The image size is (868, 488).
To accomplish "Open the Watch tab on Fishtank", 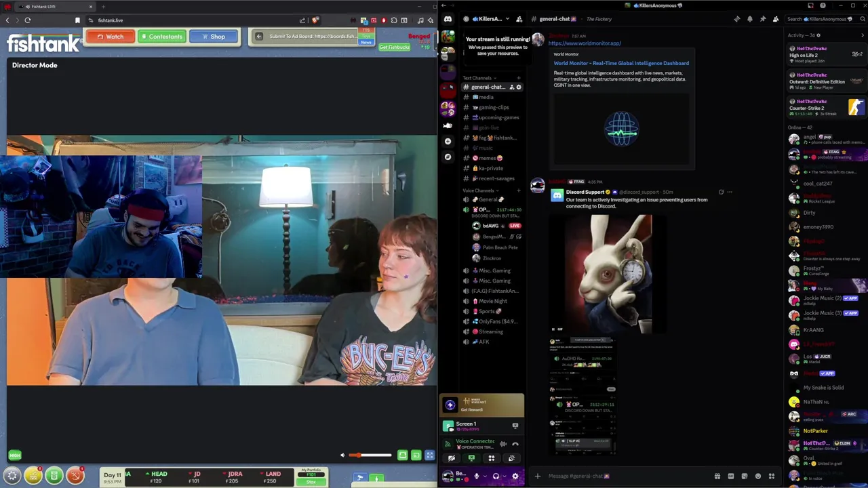I will [x=110, y=37].
